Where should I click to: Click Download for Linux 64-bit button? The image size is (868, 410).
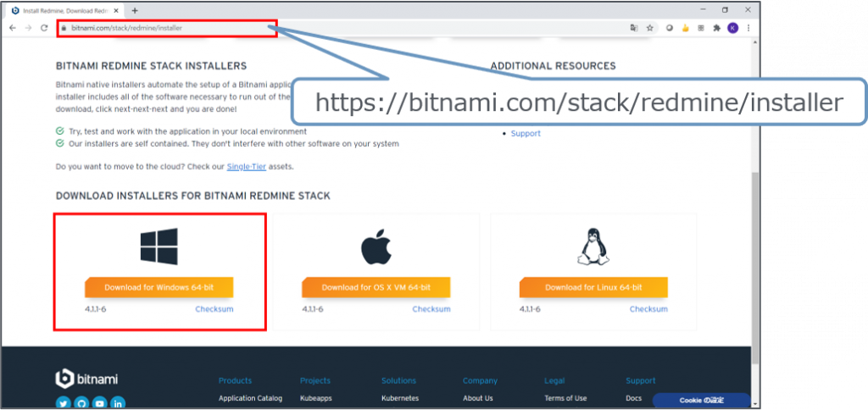tap(593, 287)
